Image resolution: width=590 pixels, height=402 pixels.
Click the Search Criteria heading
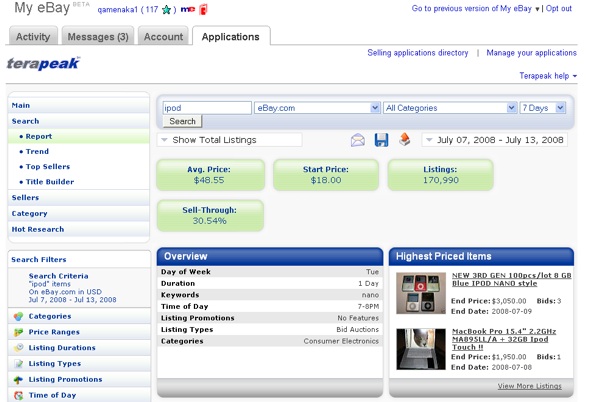point(59,276)
